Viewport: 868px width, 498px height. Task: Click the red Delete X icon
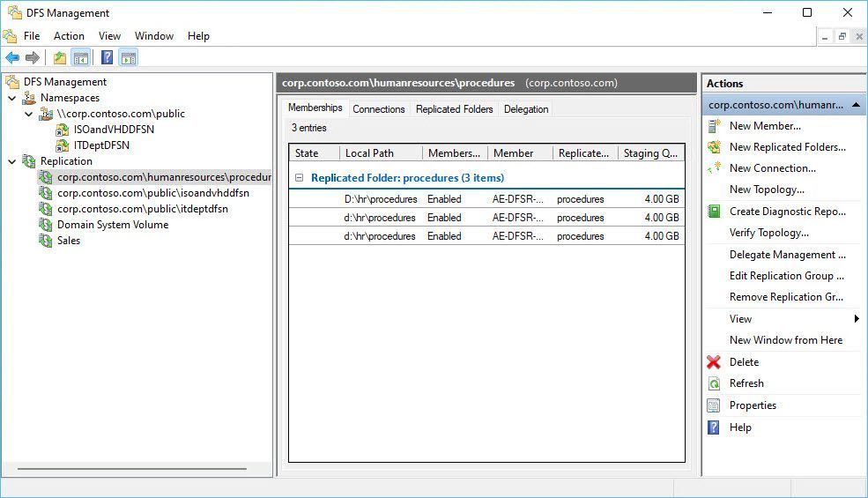click(x=714, y=362)
